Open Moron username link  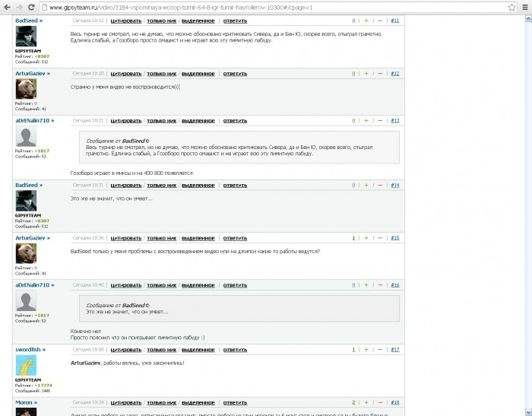pyautogui.click(x=26, y=402)
